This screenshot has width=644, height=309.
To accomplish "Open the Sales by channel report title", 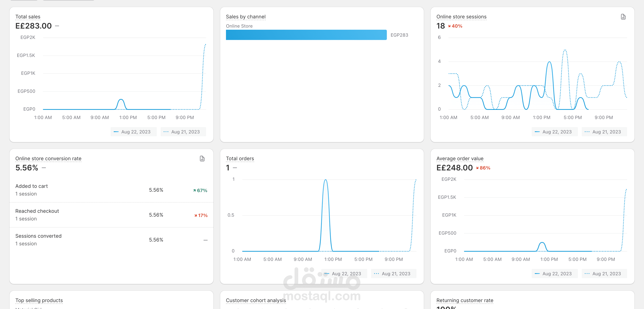I will coord(246,17).
